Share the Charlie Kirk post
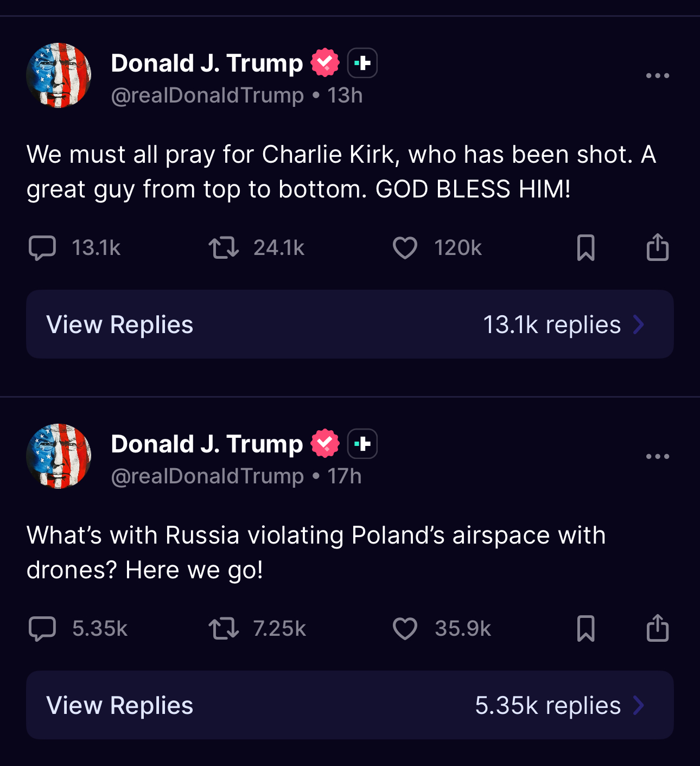 pos(657,247)
